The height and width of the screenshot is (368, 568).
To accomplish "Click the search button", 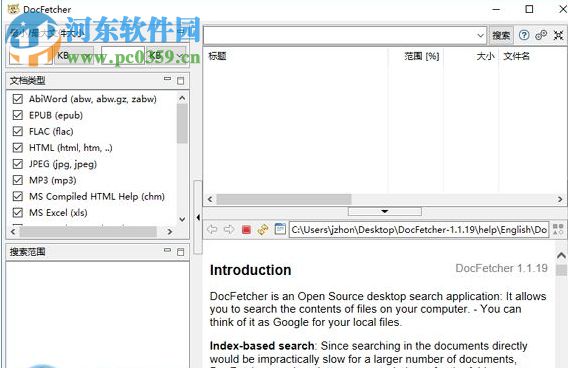I will (x=501, y=35).
